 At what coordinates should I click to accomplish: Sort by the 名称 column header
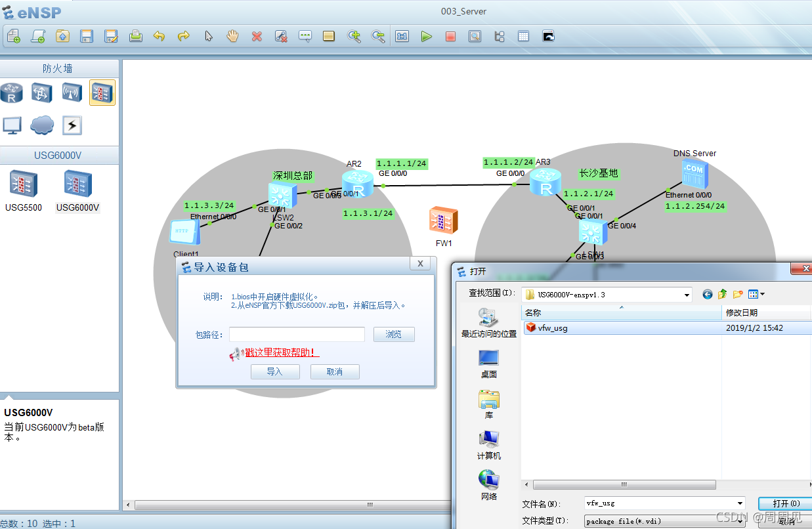622,312
